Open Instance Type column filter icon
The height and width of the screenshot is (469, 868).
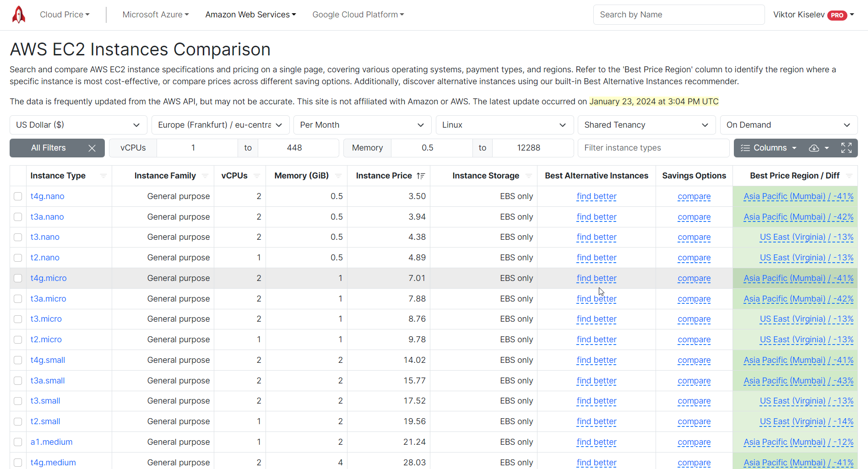coord(103,176)
